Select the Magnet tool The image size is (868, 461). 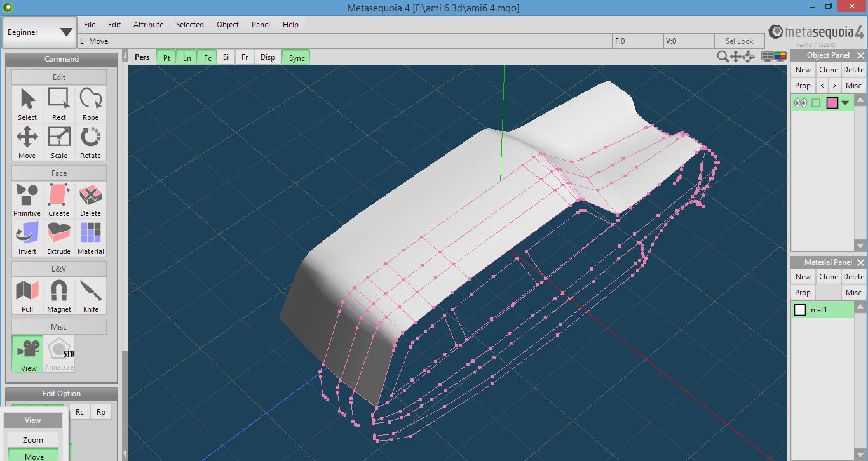click(59, 296)
